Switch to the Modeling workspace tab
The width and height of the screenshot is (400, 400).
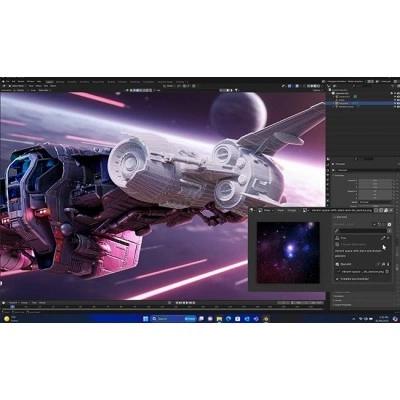(x=60, y=82)
